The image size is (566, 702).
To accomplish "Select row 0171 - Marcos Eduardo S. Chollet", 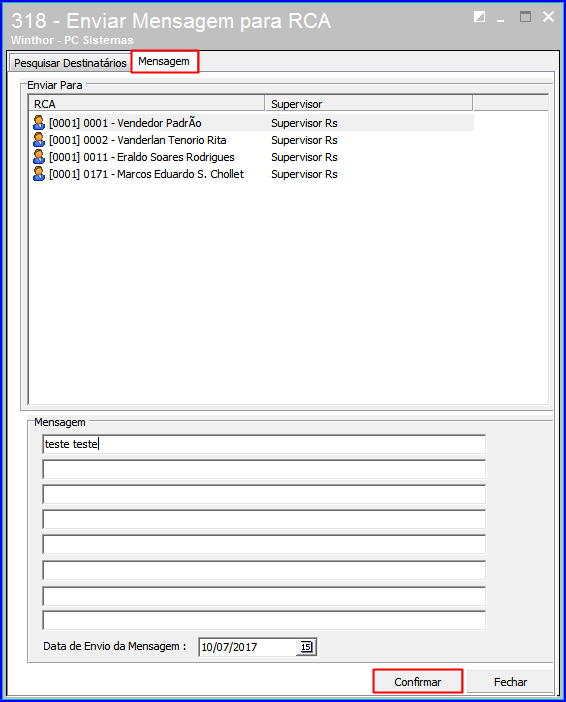I will coord(252,174).
